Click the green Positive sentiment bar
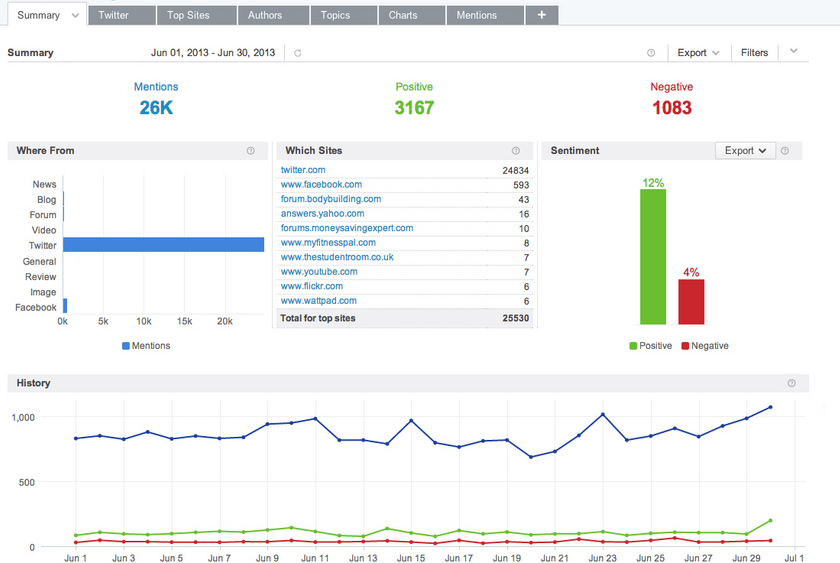The image size is (840, 563). tap(653, 257)
